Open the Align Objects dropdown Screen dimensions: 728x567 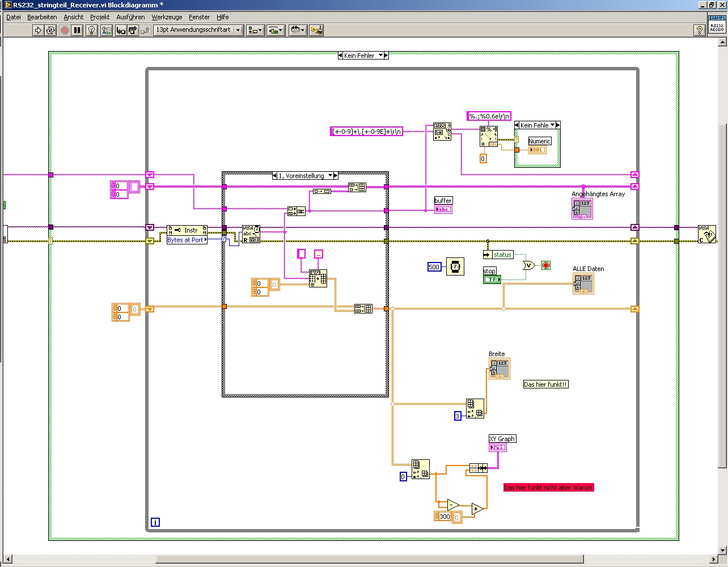tap(255, 30)
